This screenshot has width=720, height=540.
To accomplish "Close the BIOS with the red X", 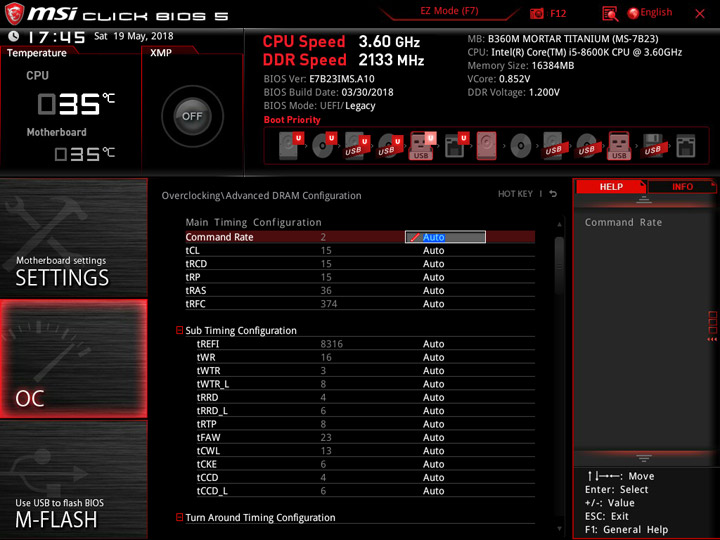I will (x=700, y=14).
